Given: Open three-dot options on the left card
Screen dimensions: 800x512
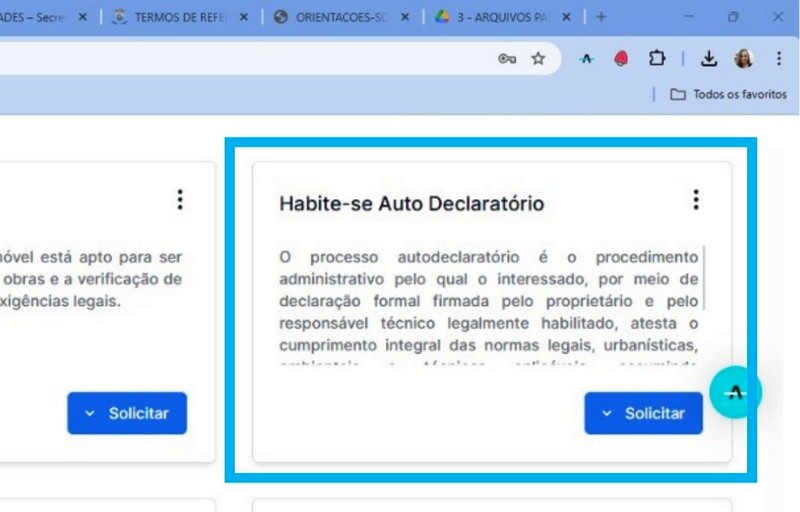Looking at the screenshot, I should 180,199.
